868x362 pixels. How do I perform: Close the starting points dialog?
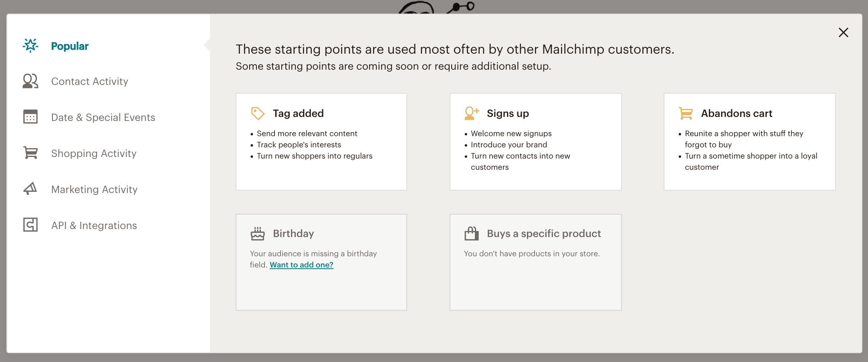(843, 33)
